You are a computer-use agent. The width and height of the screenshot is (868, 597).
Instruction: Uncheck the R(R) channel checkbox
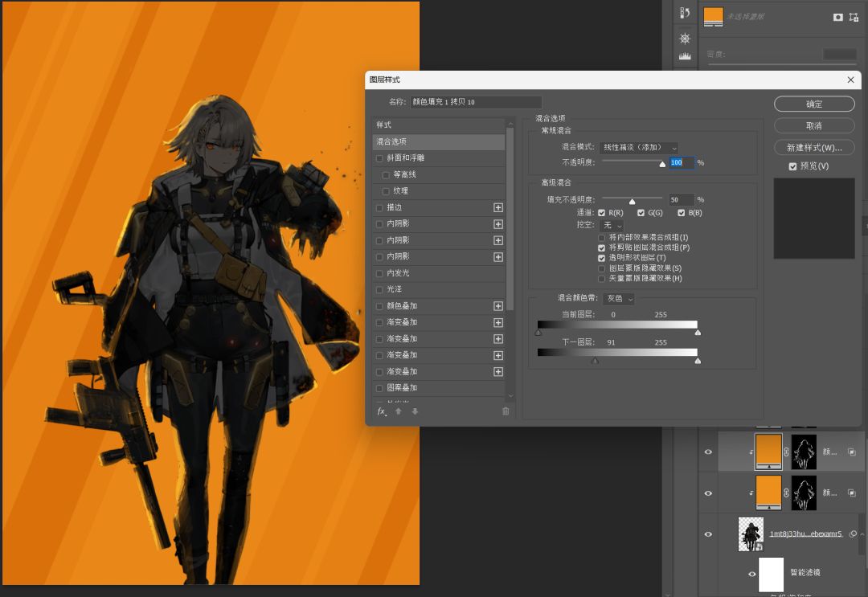(x=602, y=213)
